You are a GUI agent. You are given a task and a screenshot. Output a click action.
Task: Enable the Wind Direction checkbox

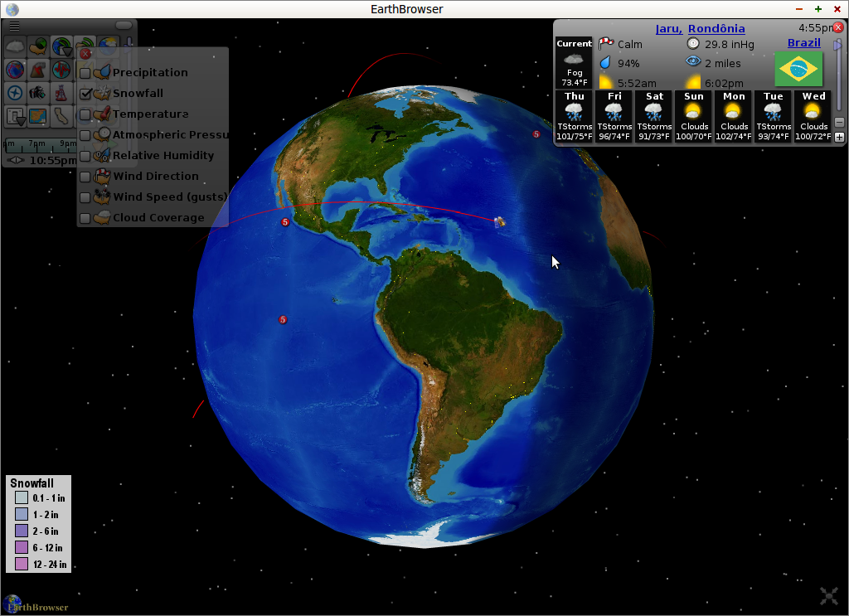[x=85, y=177]
